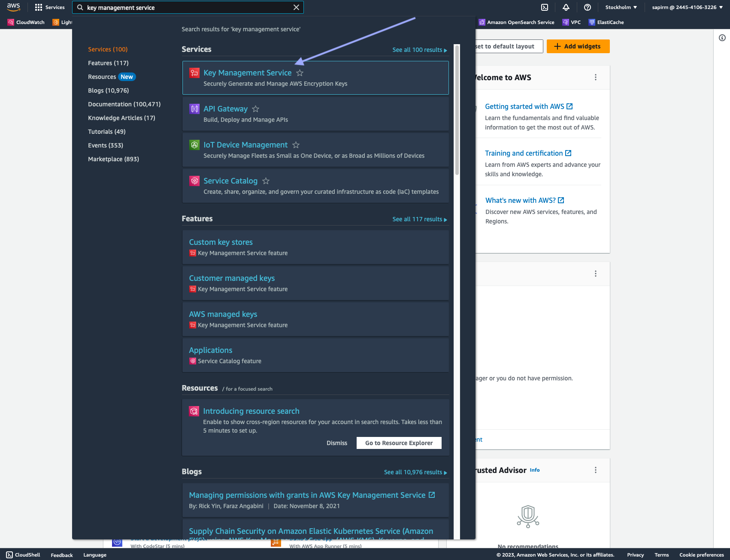This screenshot has height=560, width=730.
Task: Open the CloudShell terminal icon in top bar
Action: pos(545,7)
